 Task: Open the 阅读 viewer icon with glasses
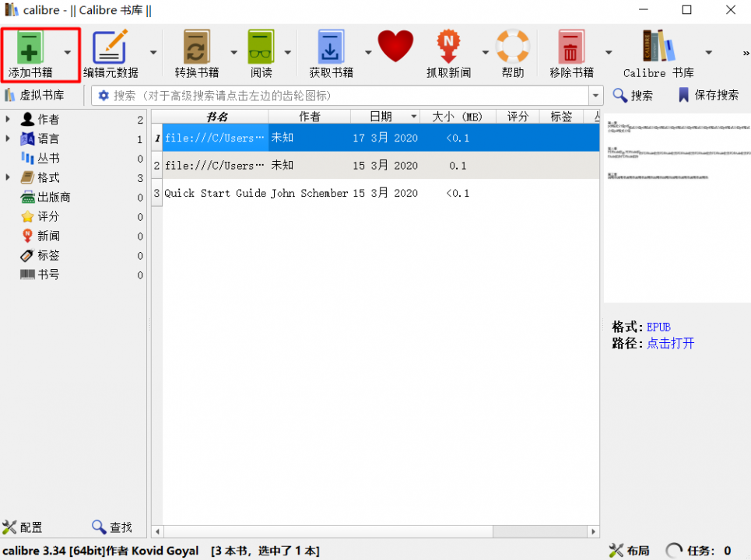[261, 47]
